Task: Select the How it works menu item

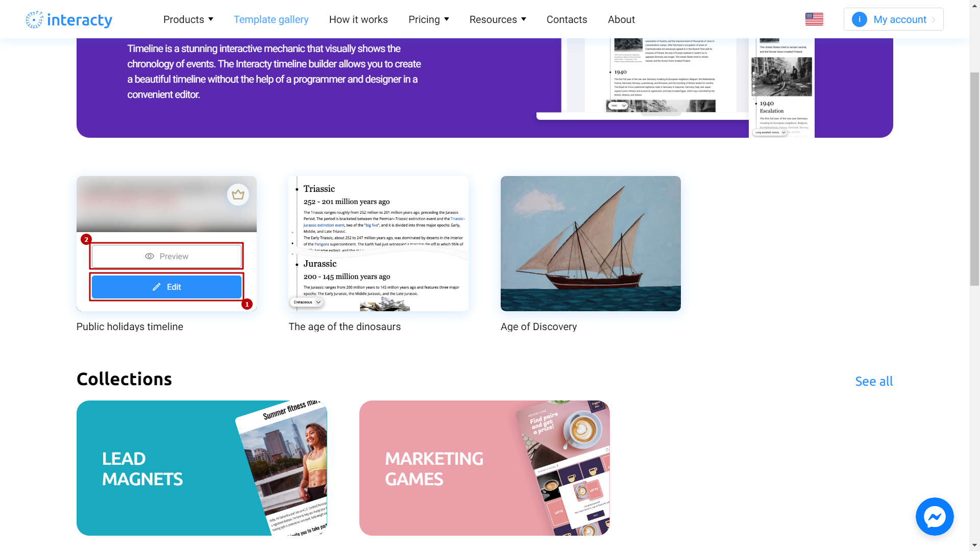Action: [x=359, y=19]
